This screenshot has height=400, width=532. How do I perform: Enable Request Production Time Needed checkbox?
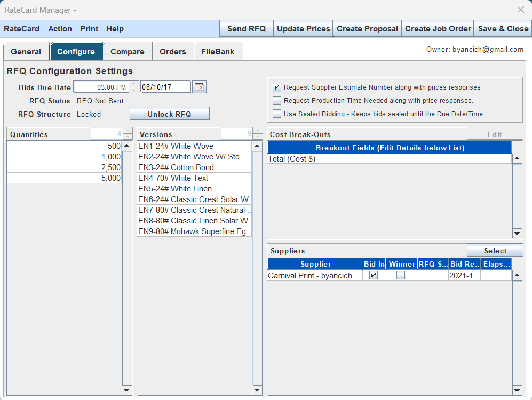click(x=276, y=100)
